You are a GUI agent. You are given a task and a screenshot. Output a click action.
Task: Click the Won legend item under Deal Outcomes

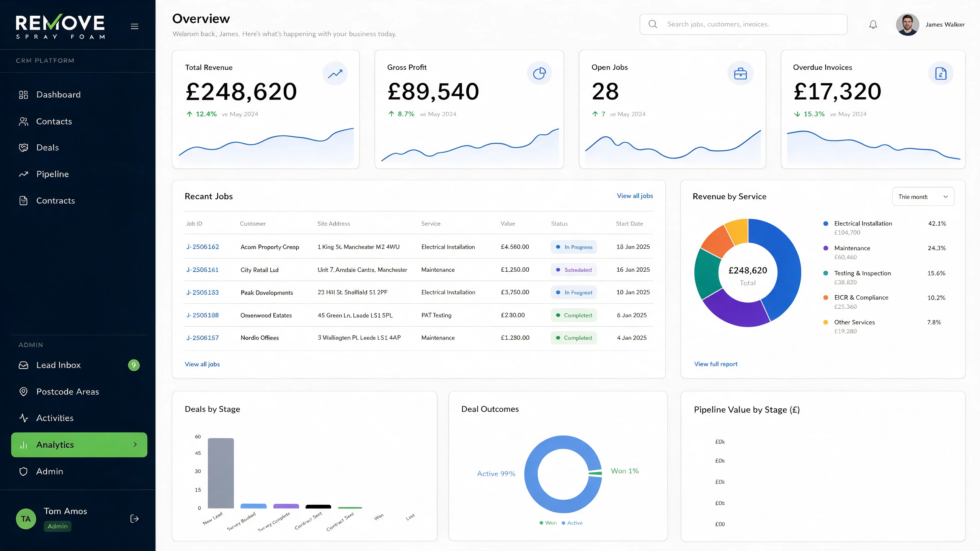click(548, 523)
